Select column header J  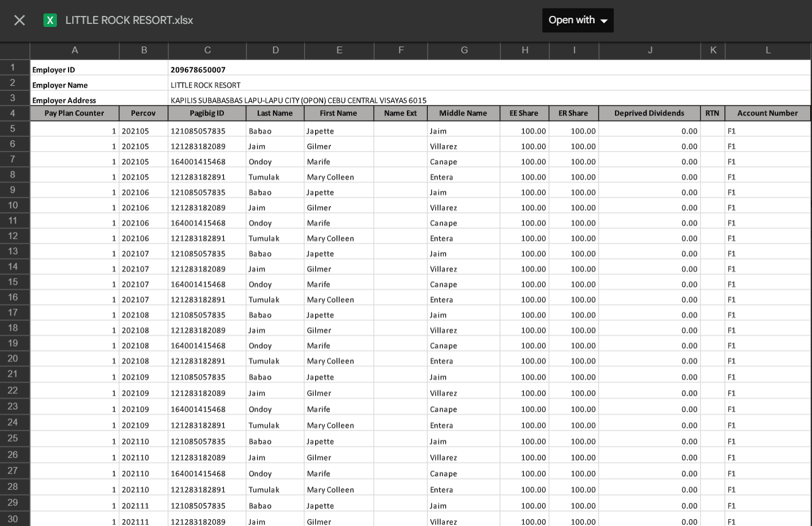(x=650, y=50)
